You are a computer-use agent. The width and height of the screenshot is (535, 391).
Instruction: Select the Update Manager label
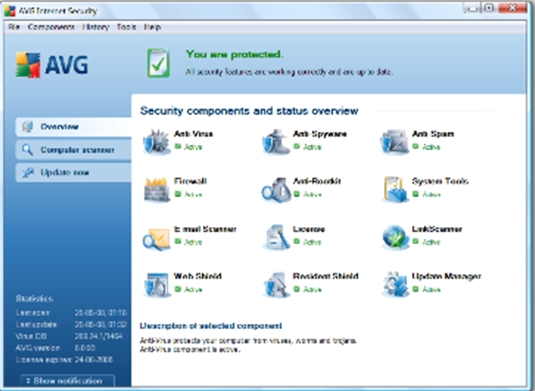[447, 276]
